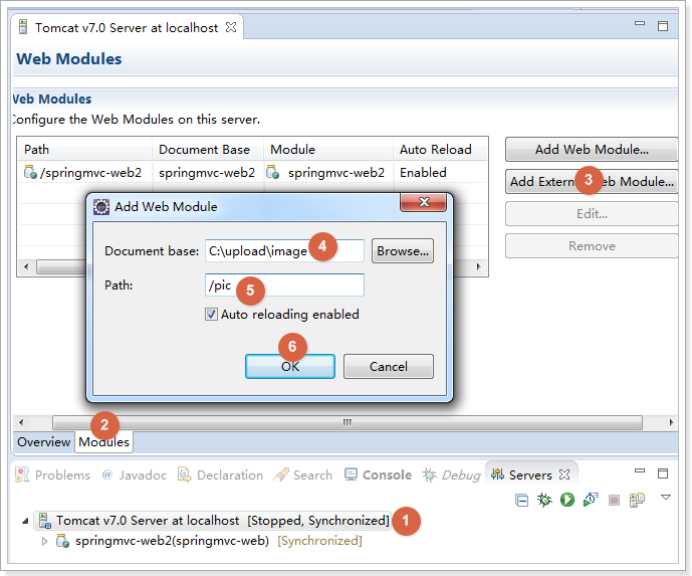692x576 pixels.
Task: Expand the springmvc-web2(springmvc-web) tree node
Action: click(x=44, y=541)
